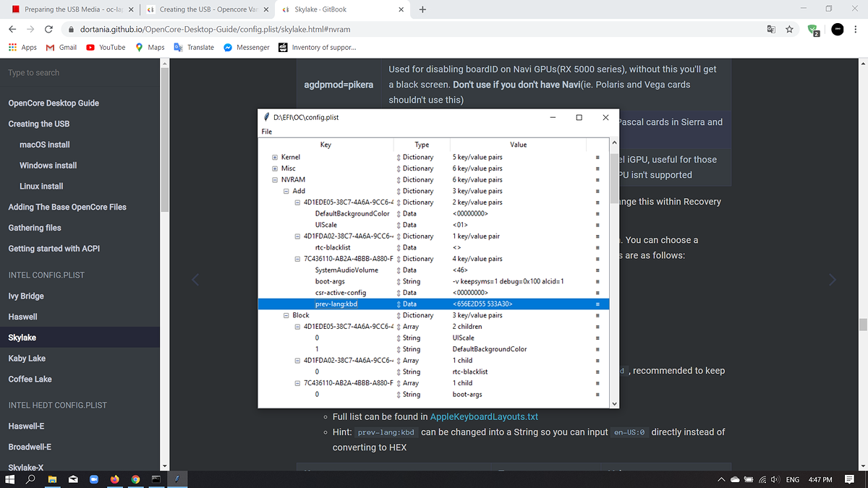Click ENG language indicator in taskbar

pos(793,480)
